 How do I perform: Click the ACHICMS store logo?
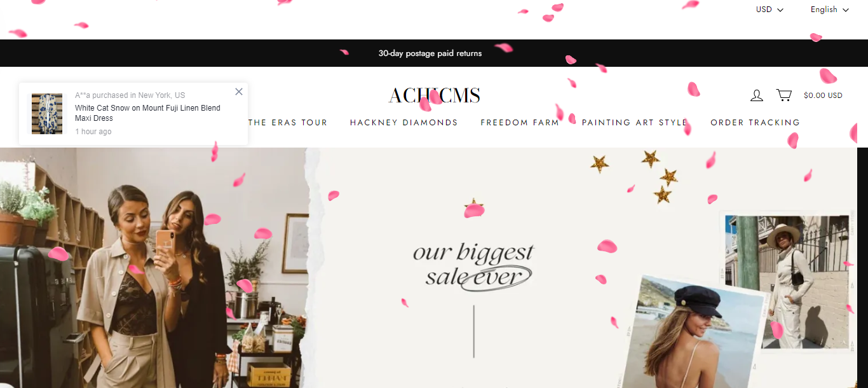tap(435, 95)
